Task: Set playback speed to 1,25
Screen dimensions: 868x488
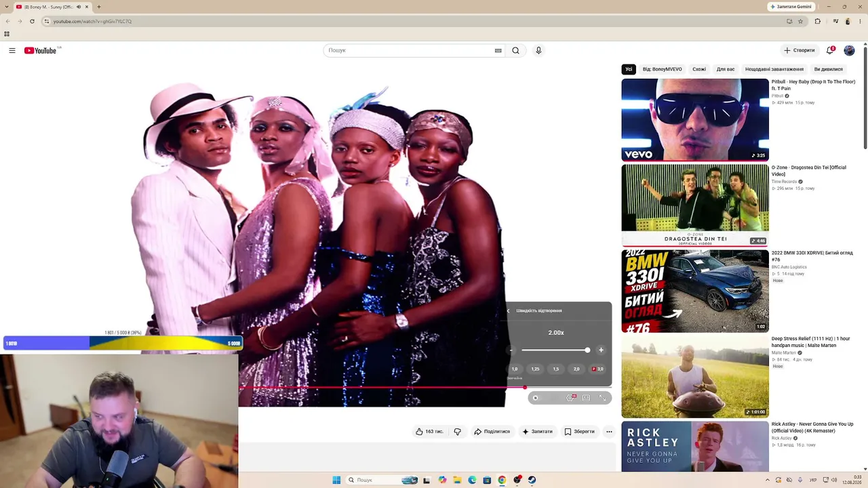Action: pyautogui.click(x=535, y=369)
